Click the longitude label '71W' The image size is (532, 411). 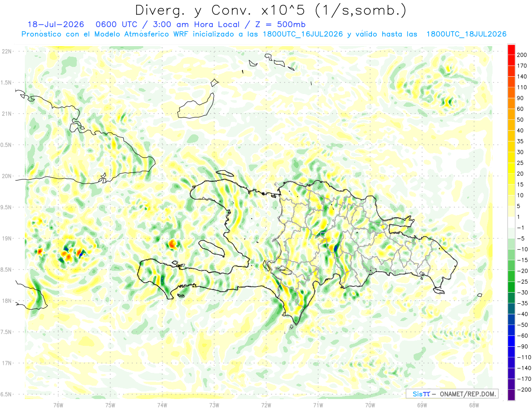click(318, 405)
